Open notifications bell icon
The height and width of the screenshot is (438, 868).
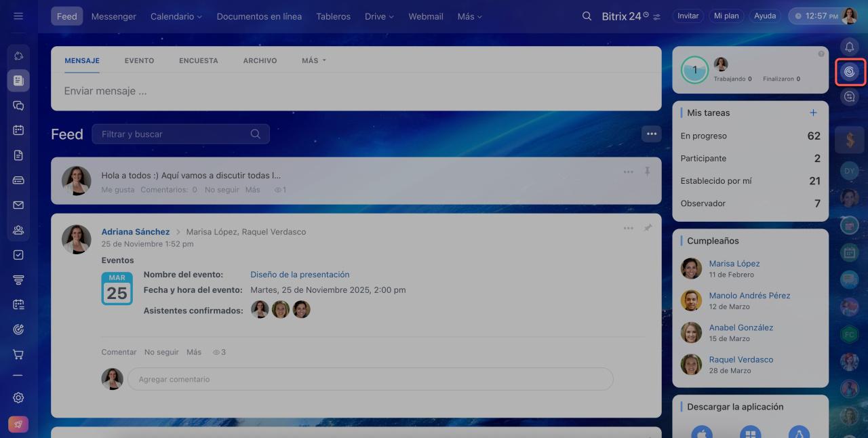click(x=849, y=46)
